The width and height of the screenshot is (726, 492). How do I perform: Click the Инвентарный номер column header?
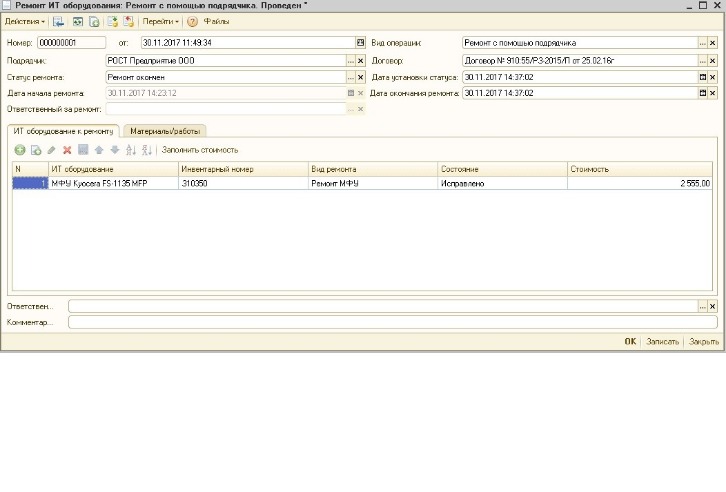click(243, 169)
